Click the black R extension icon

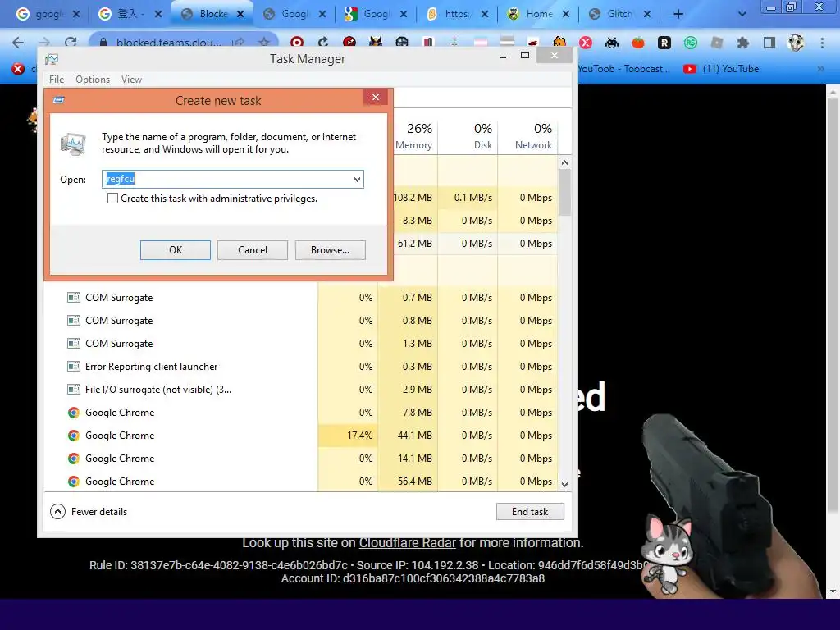coord(664,43)
